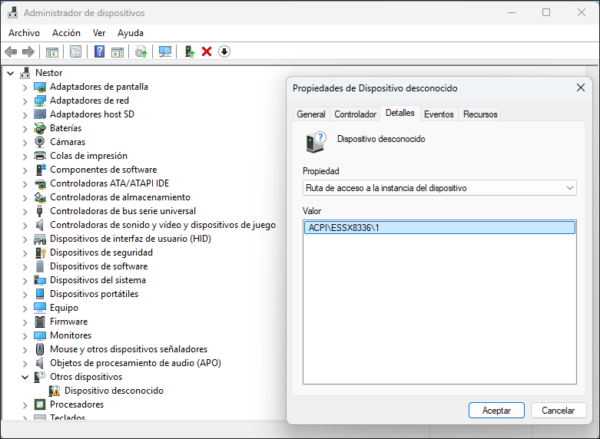Disable device with the down-arrow circle icon
600x439 pixels.
(224, 52)
